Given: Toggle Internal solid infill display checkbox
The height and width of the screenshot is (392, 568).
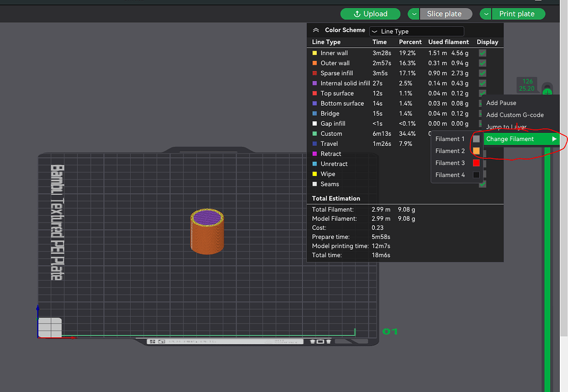Looking at the screenshot, I should [482, 84].
